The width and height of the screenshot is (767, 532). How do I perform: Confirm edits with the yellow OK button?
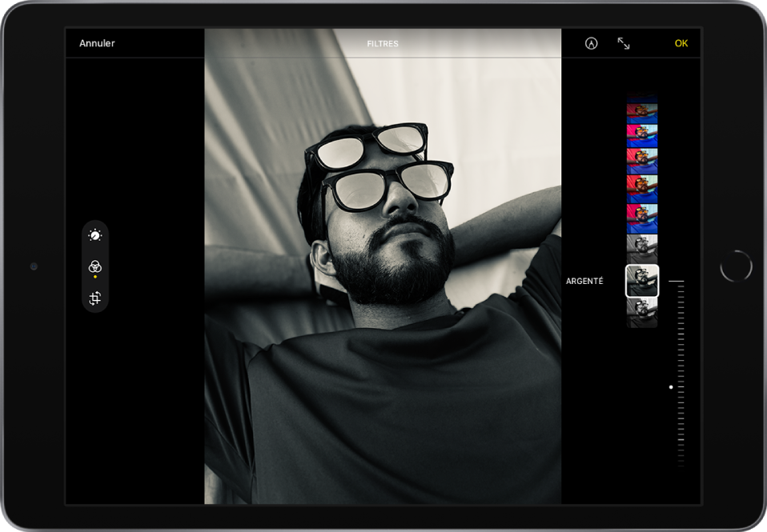681,43
